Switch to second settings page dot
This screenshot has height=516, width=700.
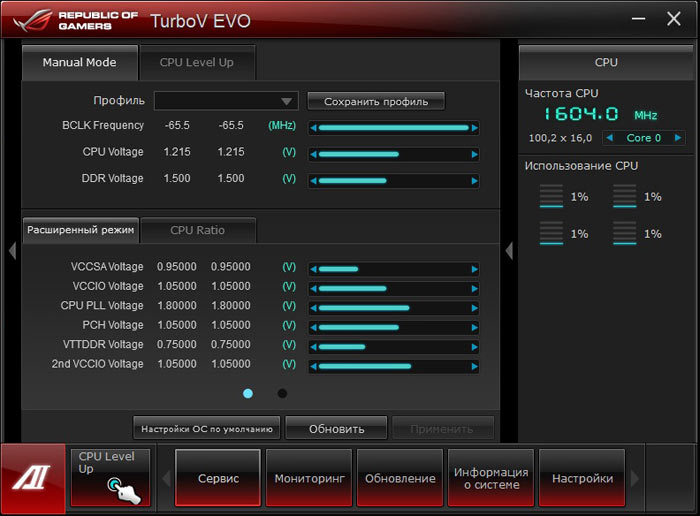click(x=282, y=393)
